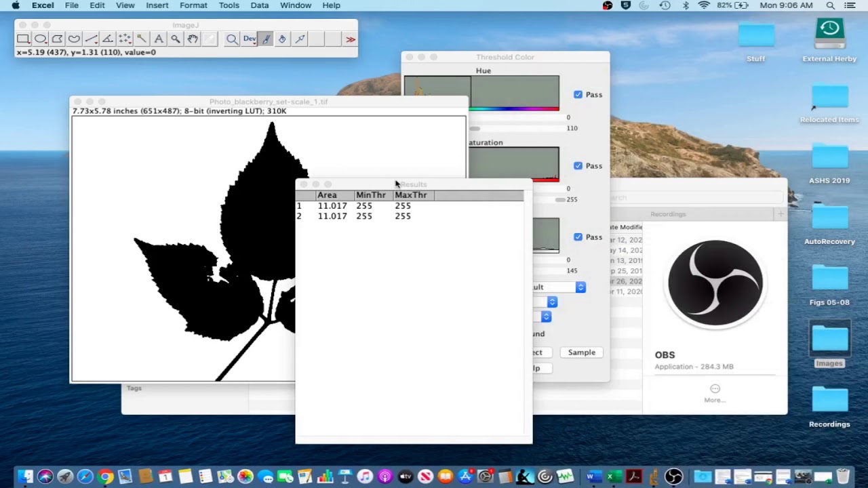Screen dimensions: 868x488
Task: Click the More... button under OBS preview
Action: (x=715, y=393)
